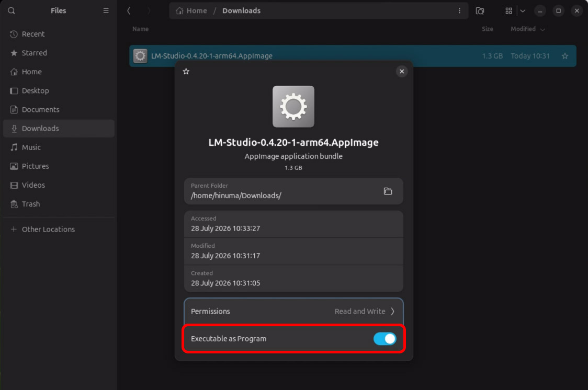The image size is (588, 390).
Task: Open the Files hamburger menu
Action: 106,10
